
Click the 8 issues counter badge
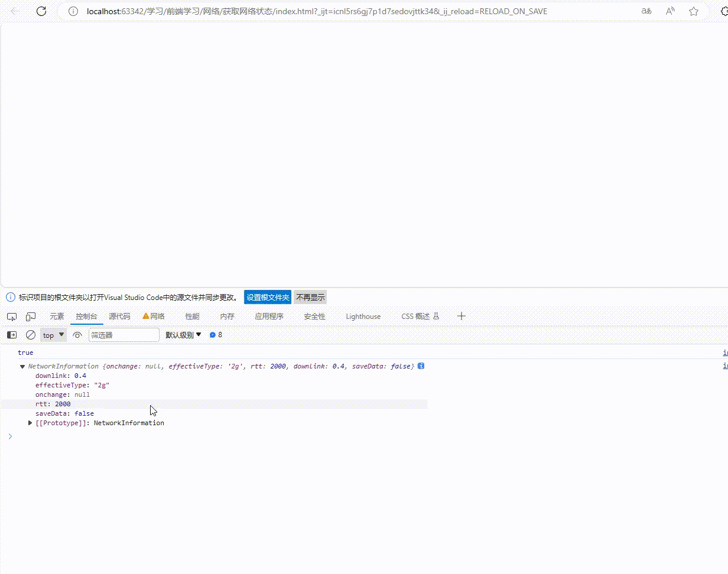click(216, 335)
